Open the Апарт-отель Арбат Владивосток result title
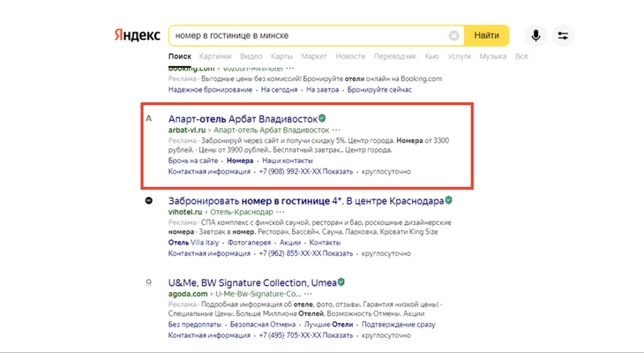This screenshot has height=353, width=644. pyautogui.click(x=243, y=119)
